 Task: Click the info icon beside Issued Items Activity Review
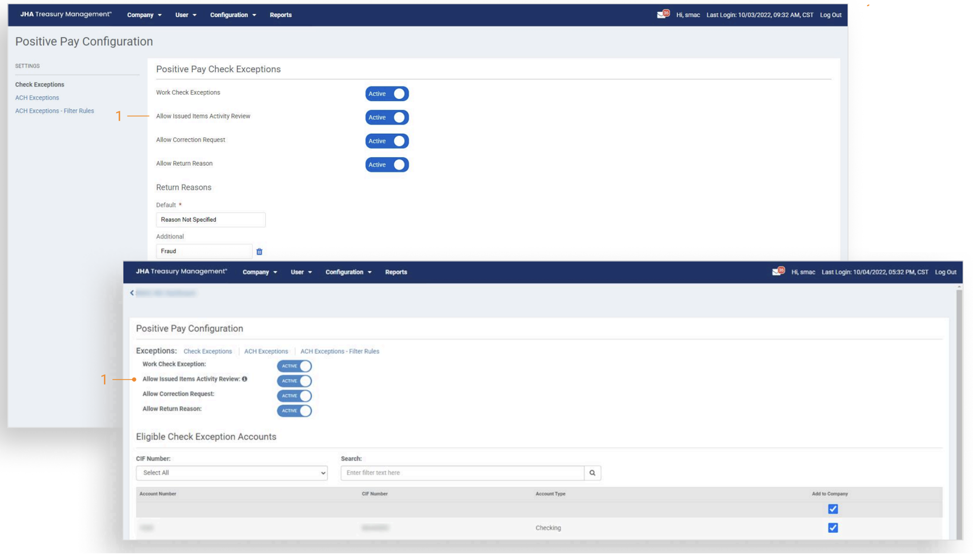pyautogui.click(x=244, y=379)
